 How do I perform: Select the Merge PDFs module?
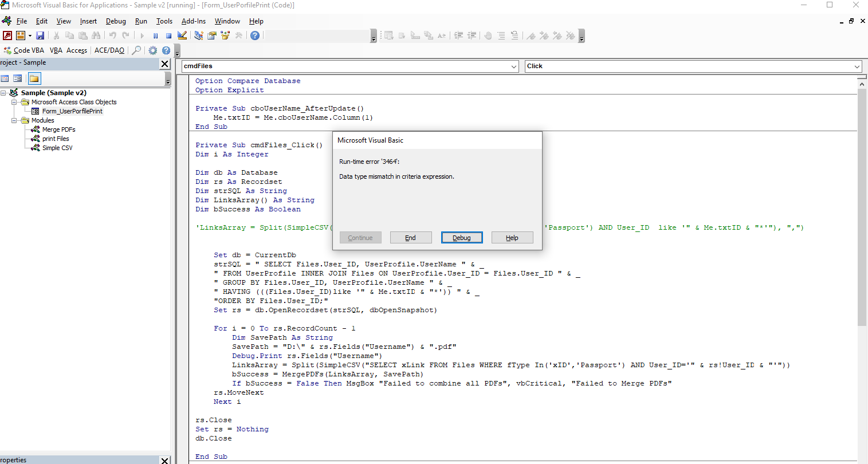[58, 129]
